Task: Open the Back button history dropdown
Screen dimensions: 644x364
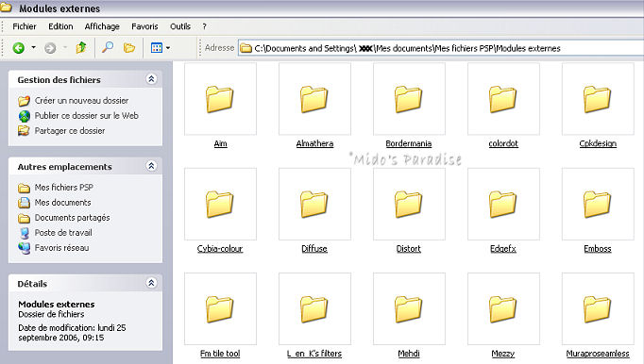Action: [34, 47]
